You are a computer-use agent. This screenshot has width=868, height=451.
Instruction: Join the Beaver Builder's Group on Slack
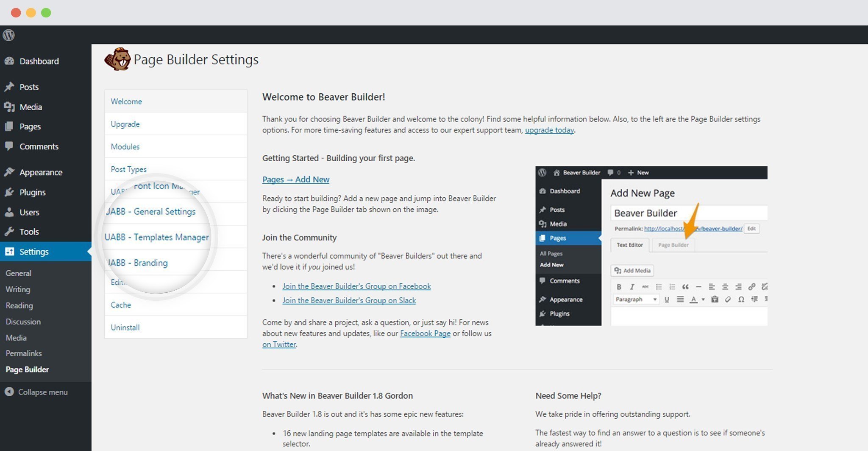pyautogui.click(x=349, y=300)
